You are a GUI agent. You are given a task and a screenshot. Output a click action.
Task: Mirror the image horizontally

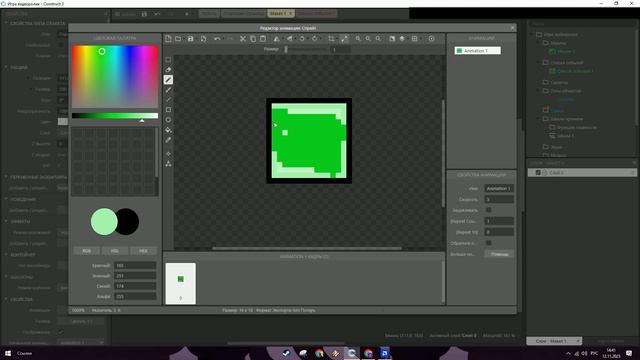coord(277,39)
